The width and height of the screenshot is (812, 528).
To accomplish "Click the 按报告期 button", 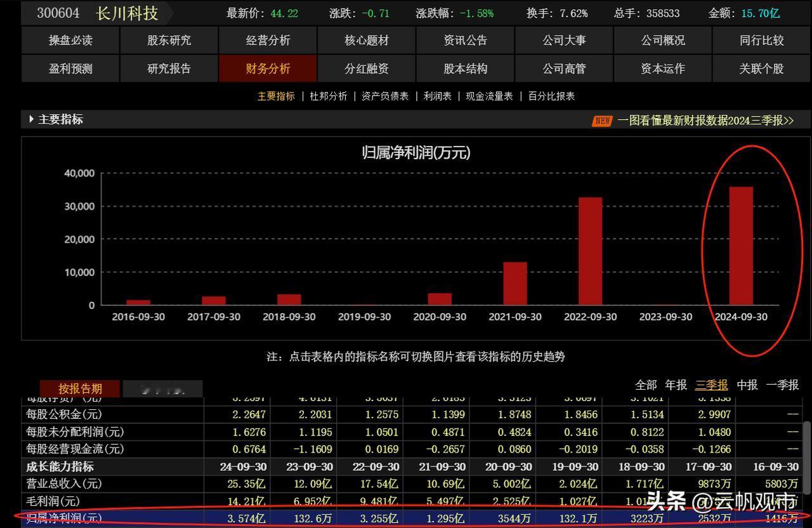I will 81,388.
